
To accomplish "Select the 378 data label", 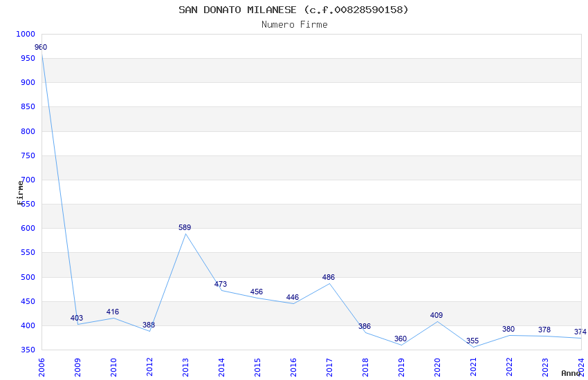I will point(544,330).
